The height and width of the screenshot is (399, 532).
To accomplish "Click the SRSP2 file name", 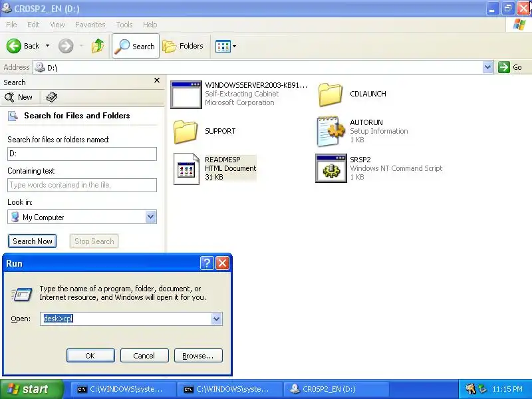I will 360,160.
